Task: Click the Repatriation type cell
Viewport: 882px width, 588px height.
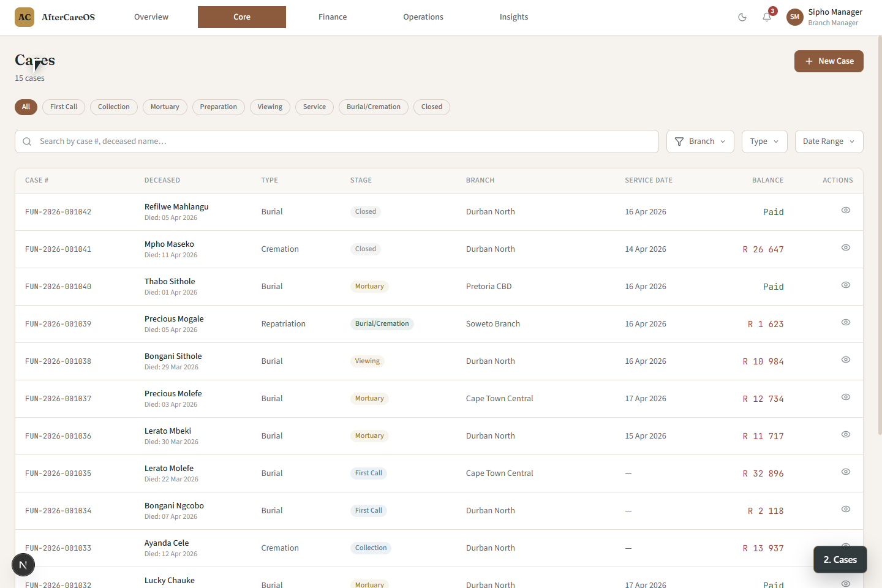Action: click(284, 323)
